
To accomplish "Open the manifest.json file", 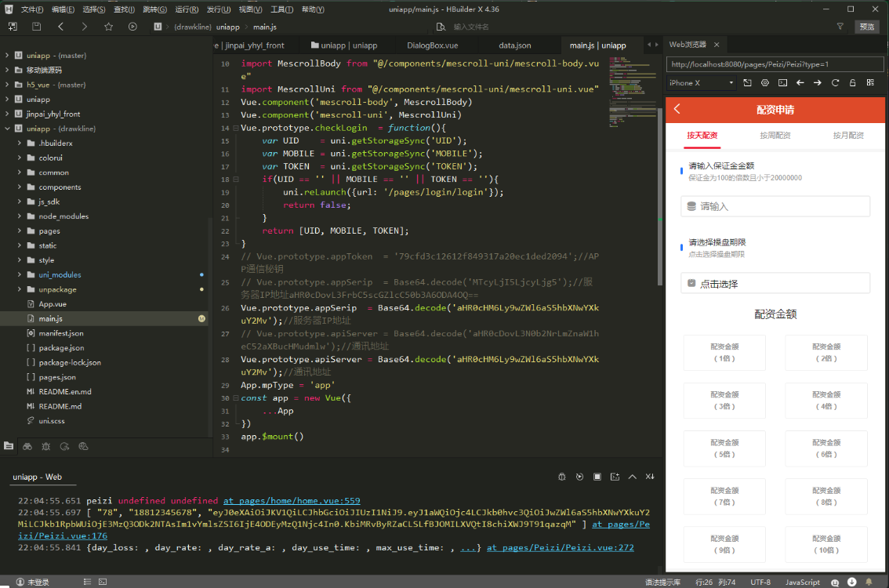I will 60,333.
